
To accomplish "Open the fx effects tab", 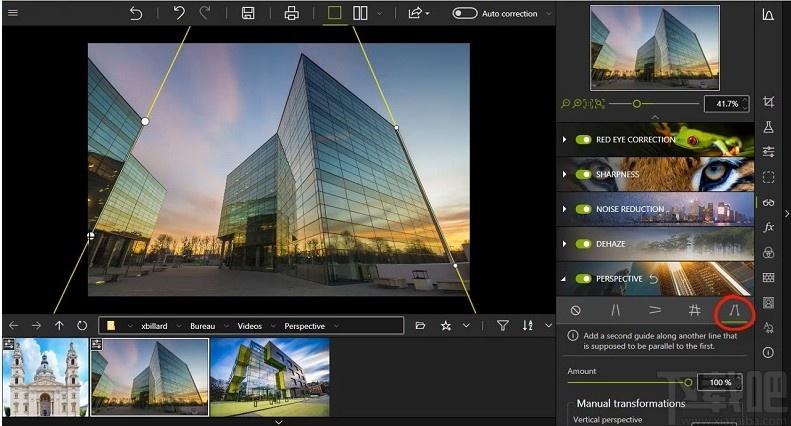I will [768, 227].
